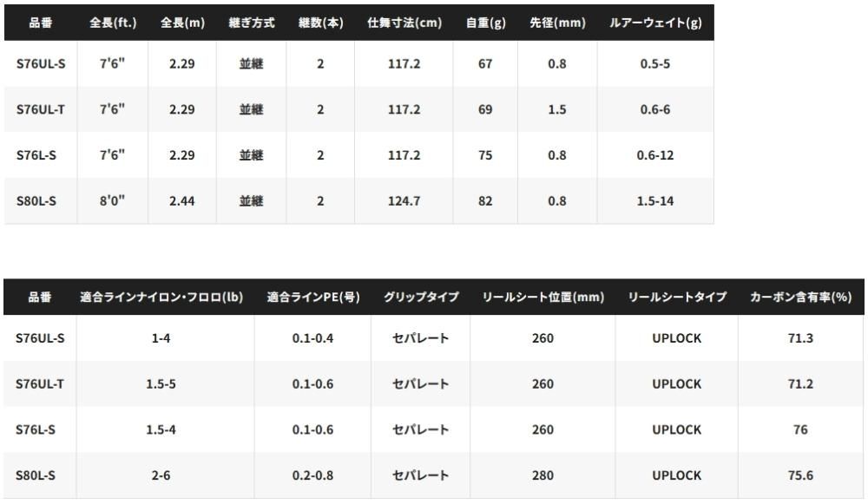Click the 自重(g) value 82
868x504 pixels.
click(485, 201)
